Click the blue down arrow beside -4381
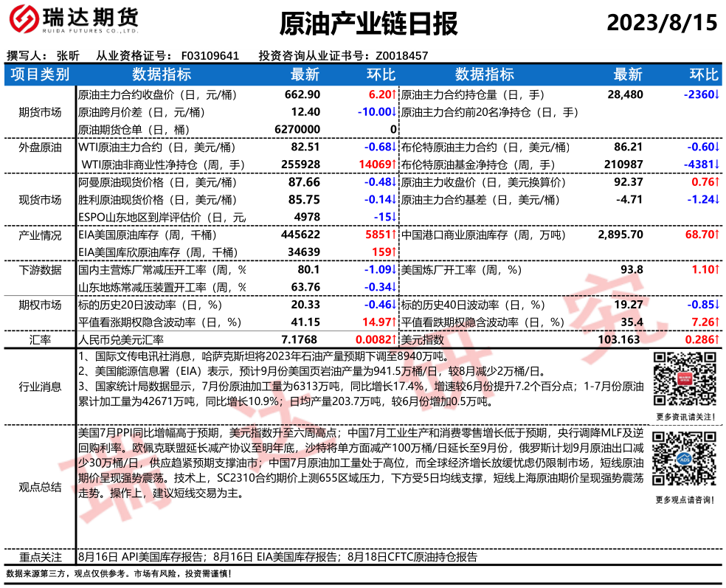This screenshot has height=588, width=726. tap(716, 165)
